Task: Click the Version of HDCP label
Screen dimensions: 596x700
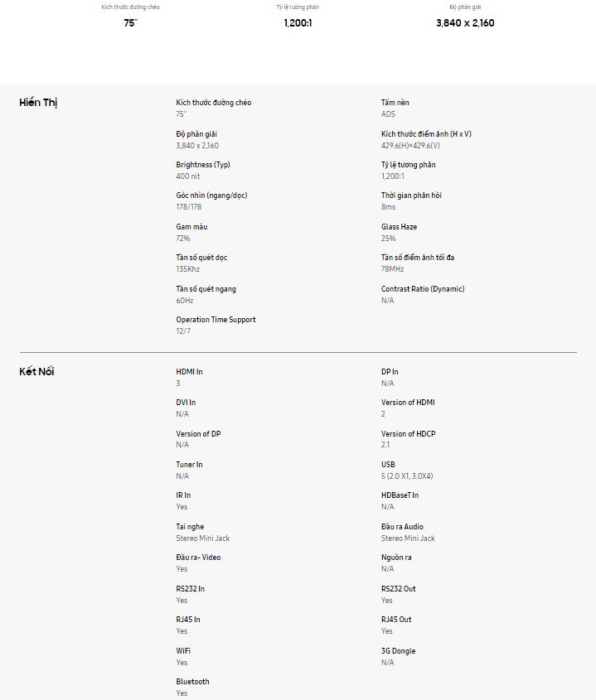Action: 408,434
